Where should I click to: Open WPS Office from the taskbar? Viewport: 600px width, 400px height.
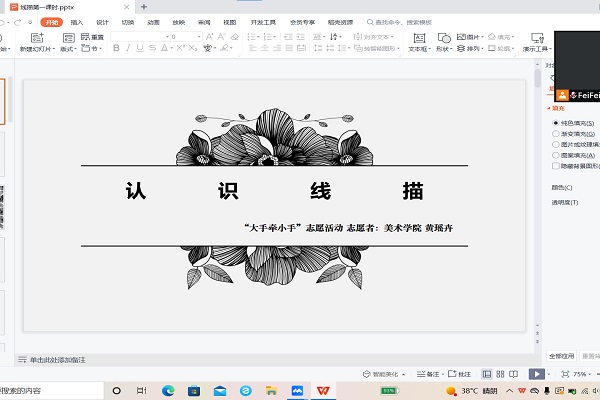[x=323, y=390]
